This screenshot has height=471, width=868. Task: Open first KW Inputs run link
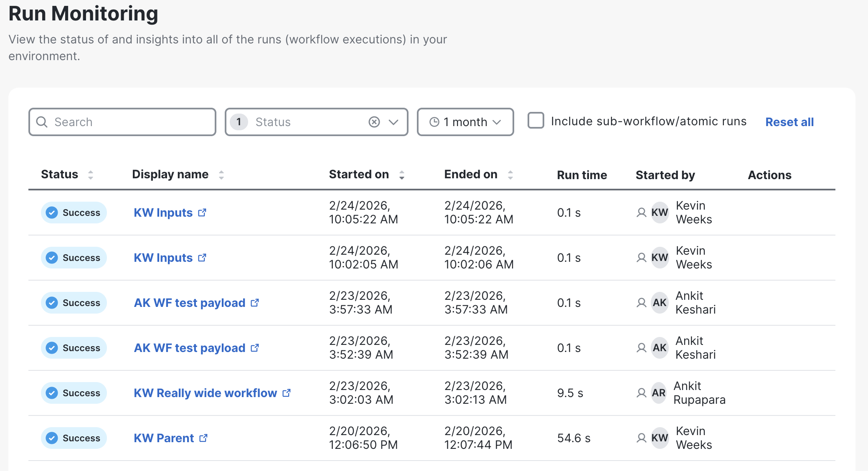163,213
